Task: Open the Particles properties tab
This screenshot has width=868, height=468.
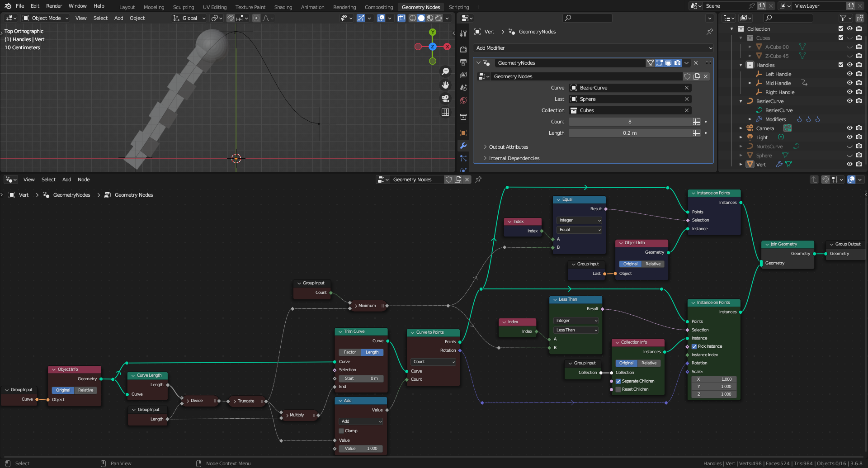Action: 463,158
